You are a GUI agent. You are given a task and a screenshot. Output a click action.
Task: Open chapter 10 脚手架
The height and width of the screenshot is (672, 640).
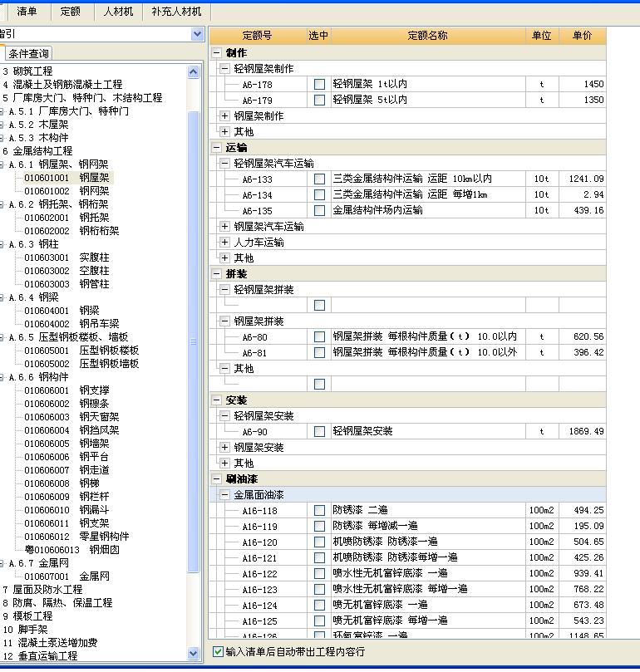click(25, 629)
